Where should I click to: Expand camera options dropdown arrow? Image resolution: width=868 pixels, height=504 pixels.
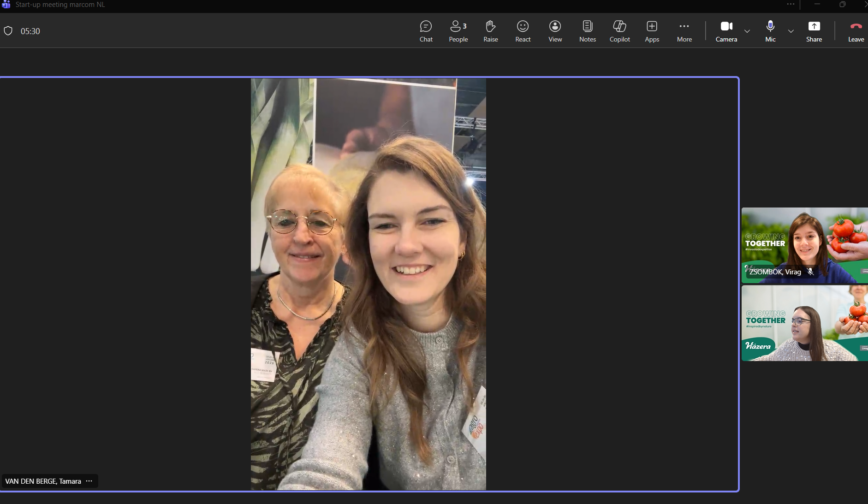click(747, 31)
